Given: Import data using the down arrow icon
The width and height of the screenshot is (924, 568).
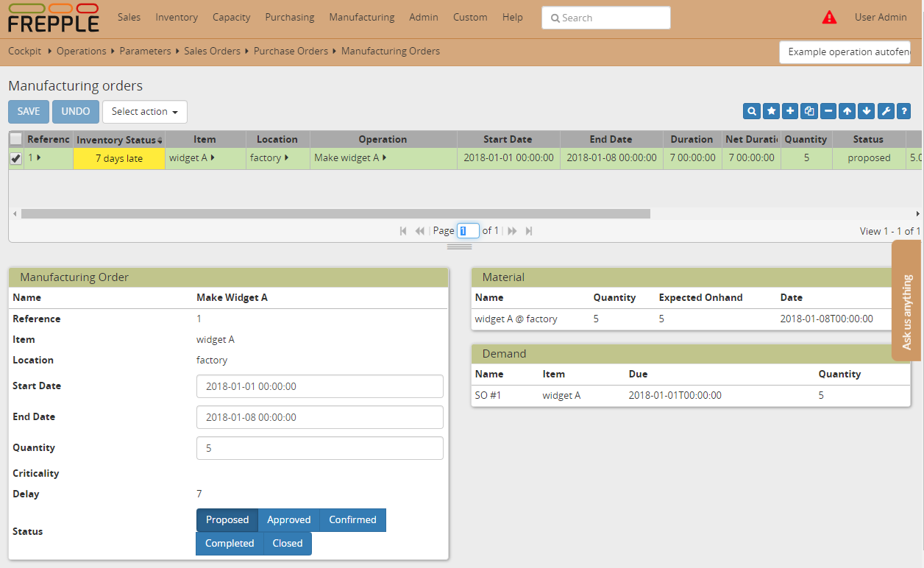Looking at the screenshot, I should pos(866,111).
